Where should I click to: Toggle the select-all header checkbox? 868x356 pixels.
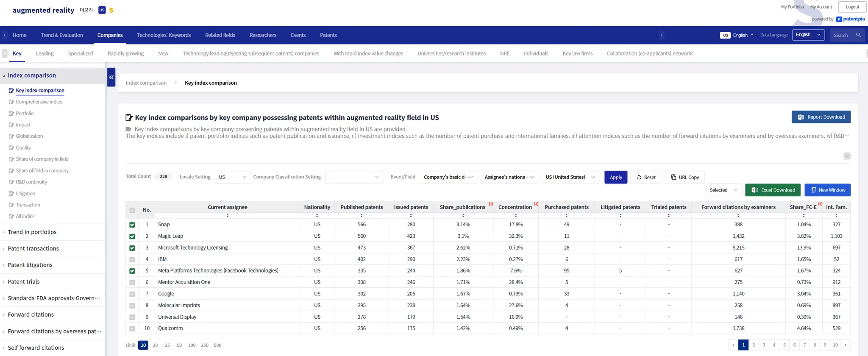pyautogui.click(x=132, y=210)
